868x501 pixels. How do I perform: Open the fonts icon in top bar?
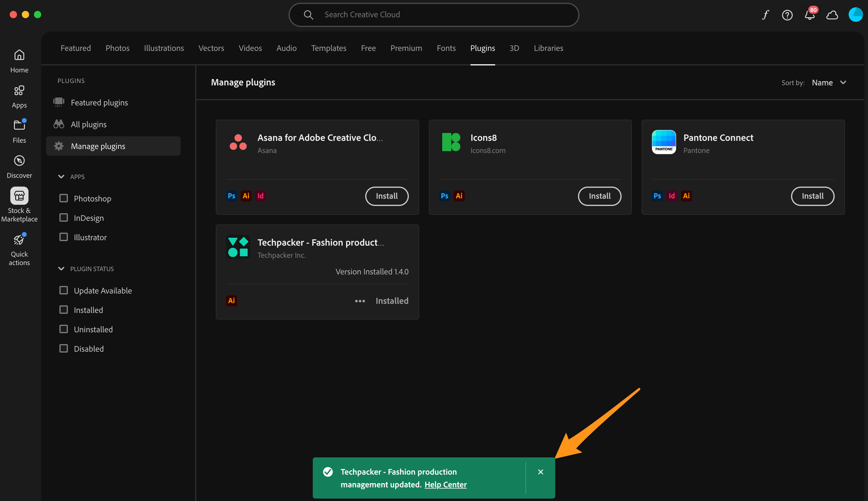point(765,15)
